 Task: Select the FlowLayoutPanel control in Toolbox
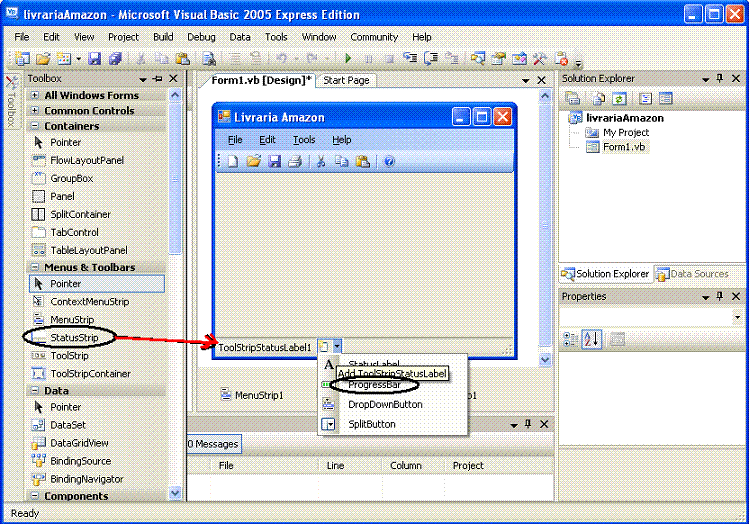tap(87, 160)
